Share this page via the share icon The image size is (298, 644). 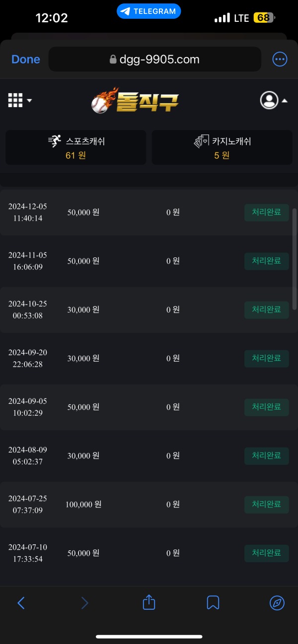point(149,602)
